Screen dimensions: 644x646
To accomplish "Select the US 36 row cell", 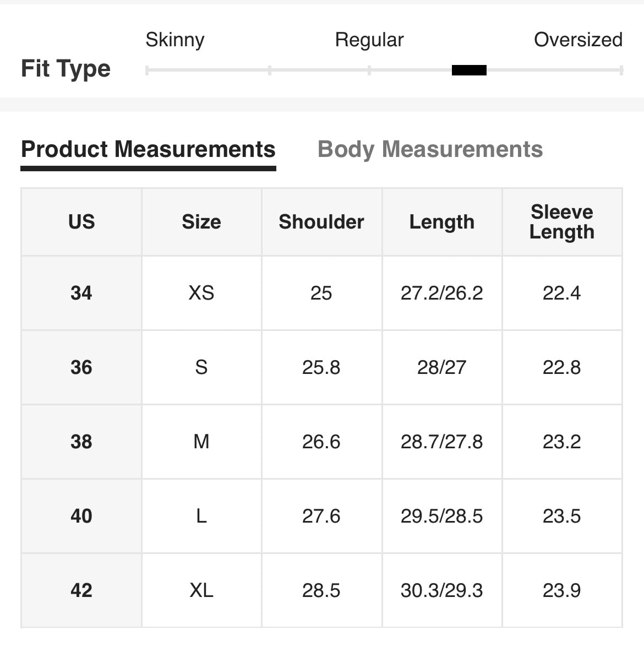I will pyautogui.click(x=81, y=367).
